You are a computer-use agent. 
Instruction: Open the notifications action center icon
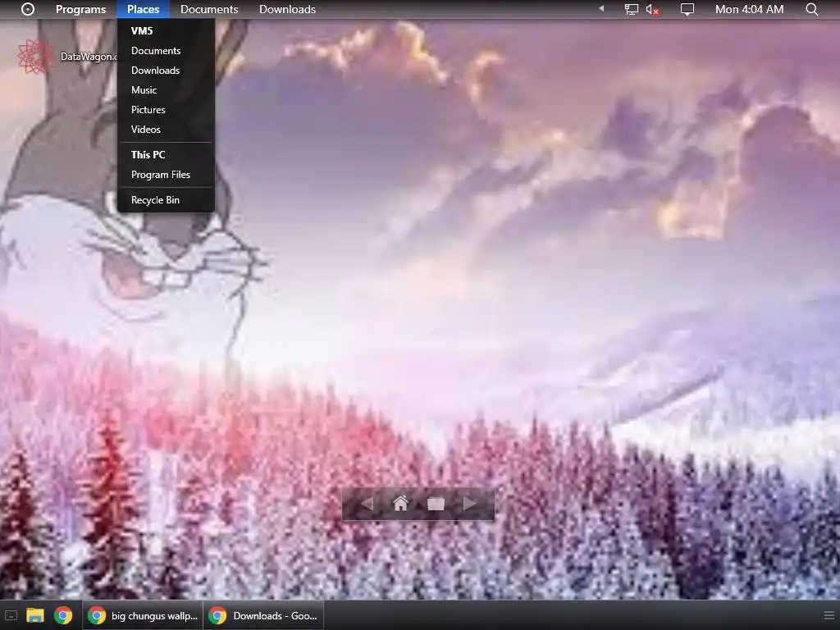click(x=687, y=9)
